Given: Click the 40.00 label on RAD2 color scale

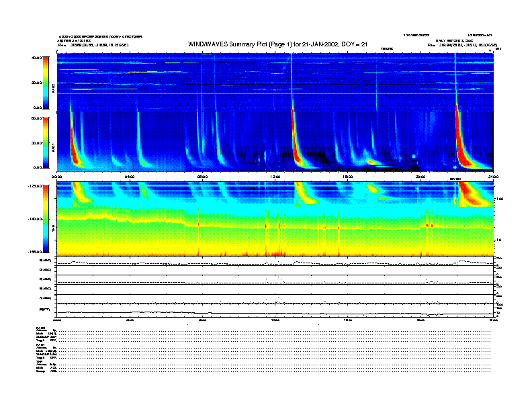Looking at the screenshot, I should click(x=36, y=58).
